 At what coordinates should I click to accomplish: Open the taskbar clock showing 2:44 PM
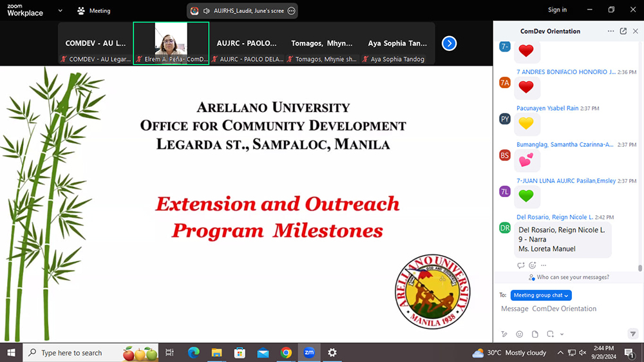coord(604,352)
